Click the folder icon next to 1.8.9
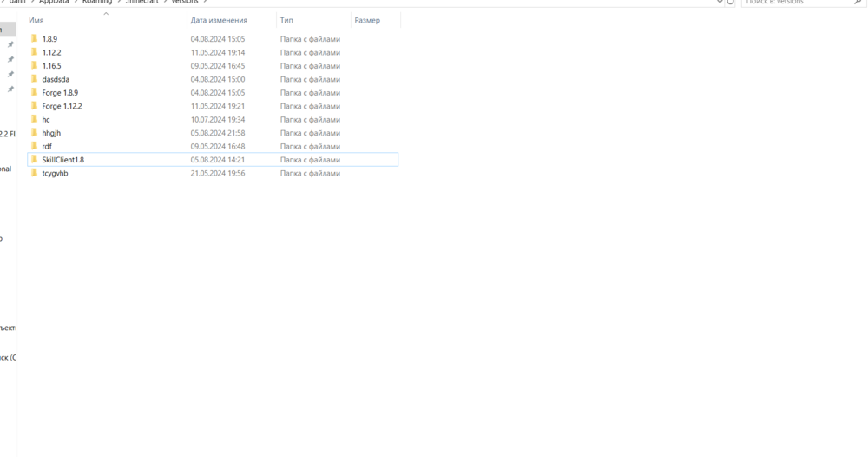The image size is (868, 457). (x=35, y=39)
